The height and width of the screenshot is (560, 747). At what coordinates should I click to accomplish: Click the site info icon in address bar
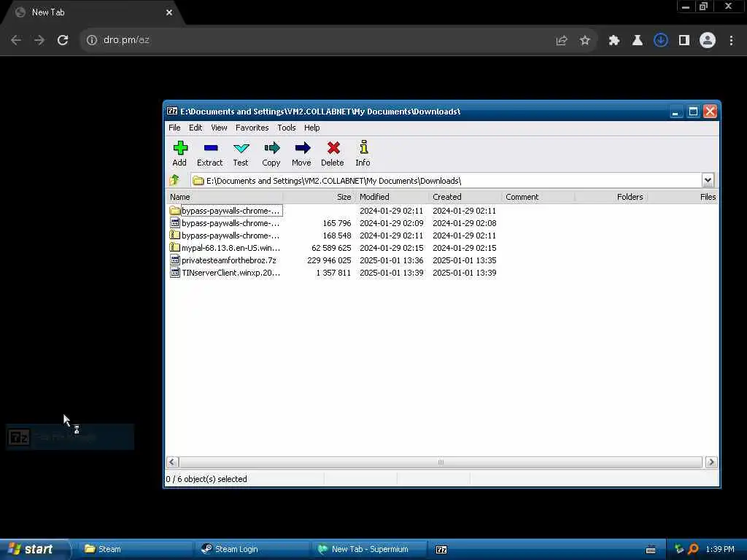point(91,40)
